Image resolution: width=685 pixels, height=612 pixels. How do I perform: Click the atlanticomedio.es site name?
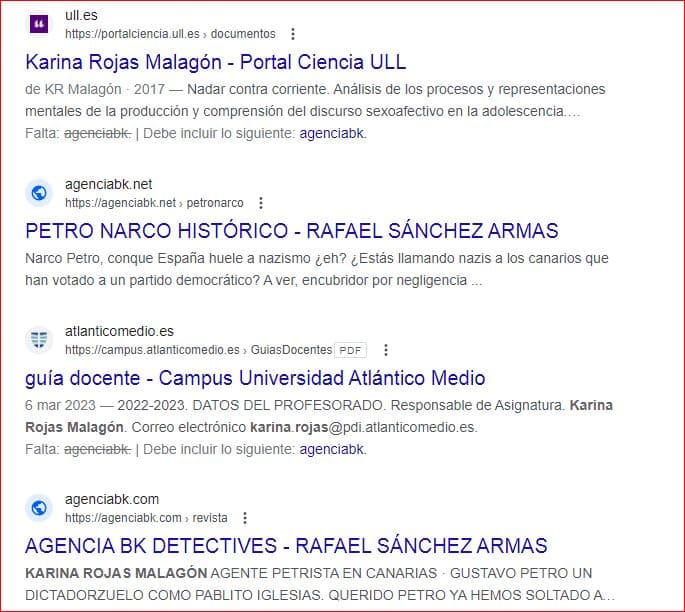coord(119,331)
